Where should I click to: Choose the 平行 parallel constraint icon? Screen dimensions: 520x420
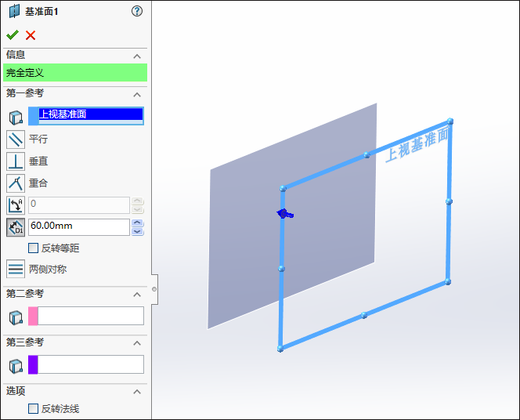[x=16, y=139]
